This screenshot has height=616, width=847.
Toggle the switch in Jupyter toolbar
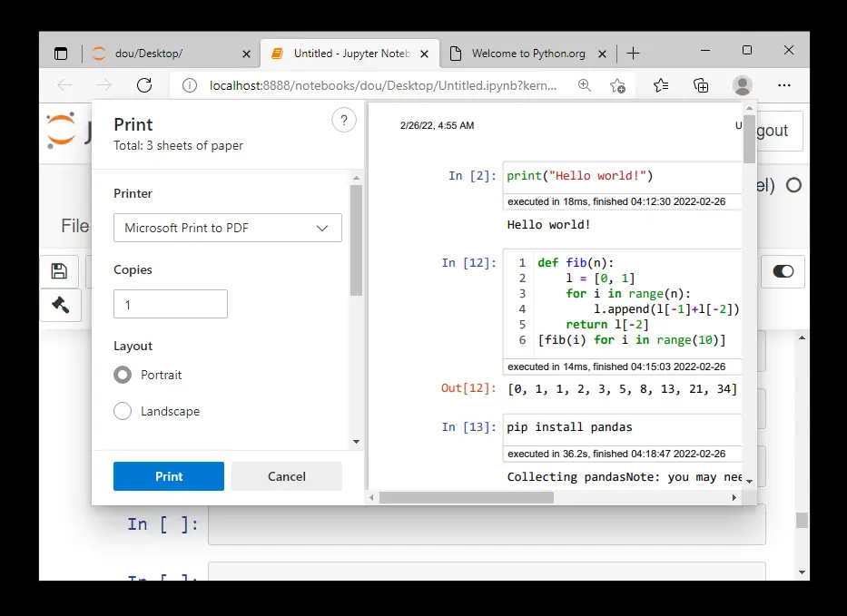tap(782, 271)
